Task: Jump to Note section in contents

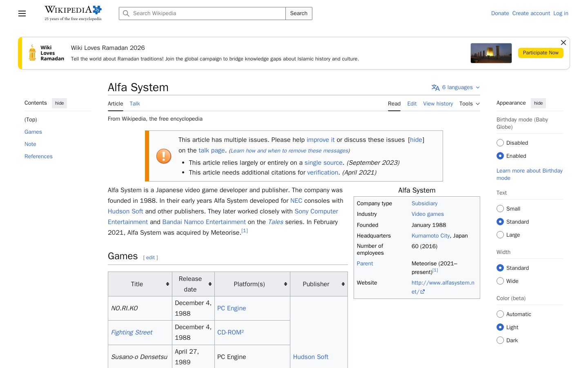Action: pyautogui.click(x=30, y=144)
